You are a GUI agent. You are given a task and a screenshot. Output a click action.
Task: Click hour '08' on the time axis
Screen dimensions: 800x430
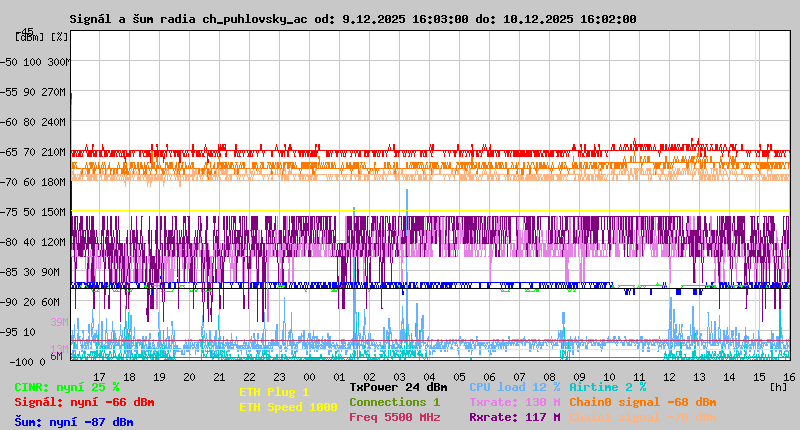point(549,377)
